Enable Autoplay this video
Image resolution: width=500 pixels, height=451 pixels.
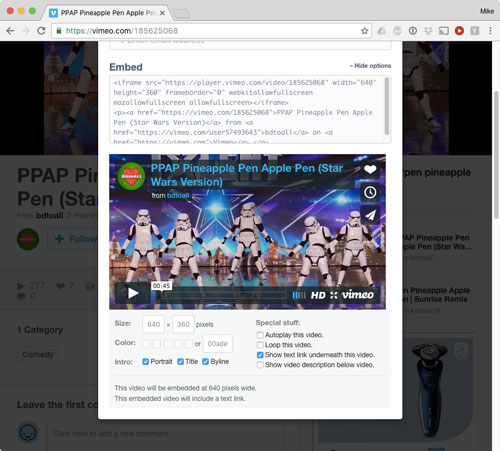pyautogui.click(x=260, y=335)
